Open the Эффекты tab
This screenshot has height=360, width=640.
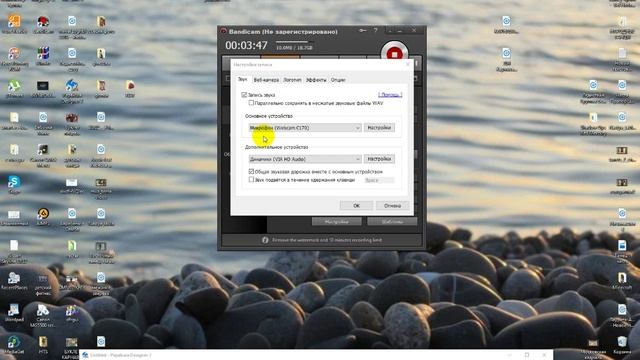316,80
